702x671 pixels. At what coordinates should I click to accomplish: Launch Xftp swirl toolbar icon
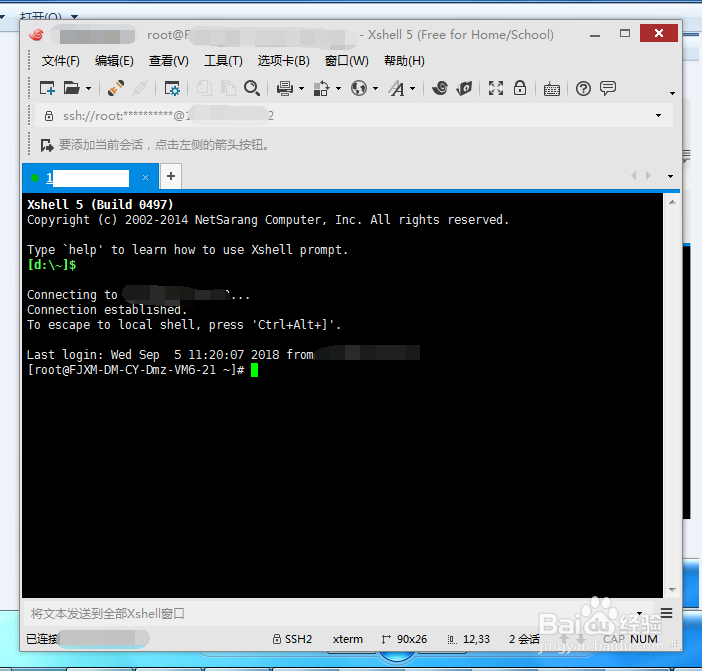coord(440,88)
